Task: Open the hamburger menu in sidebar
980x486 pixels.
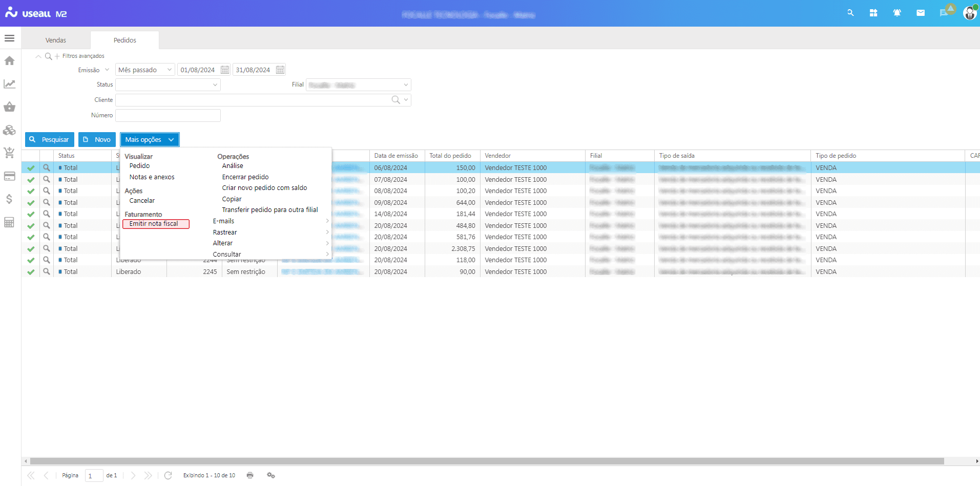Action: click(9, 38)
